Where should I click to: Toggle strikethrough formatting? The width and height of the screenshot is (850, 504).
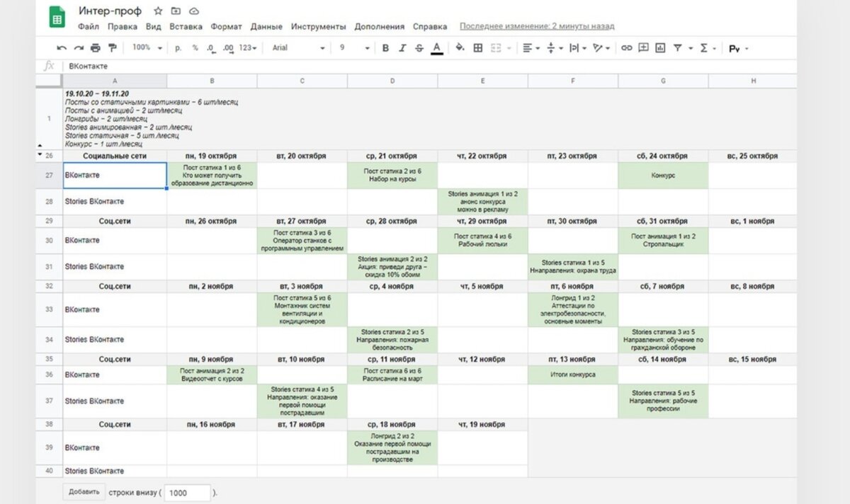coord(419,48)
